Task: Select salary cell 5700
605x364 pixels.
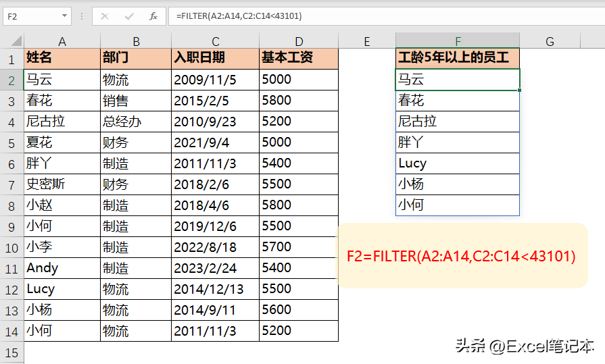Action: click(299, 246)
